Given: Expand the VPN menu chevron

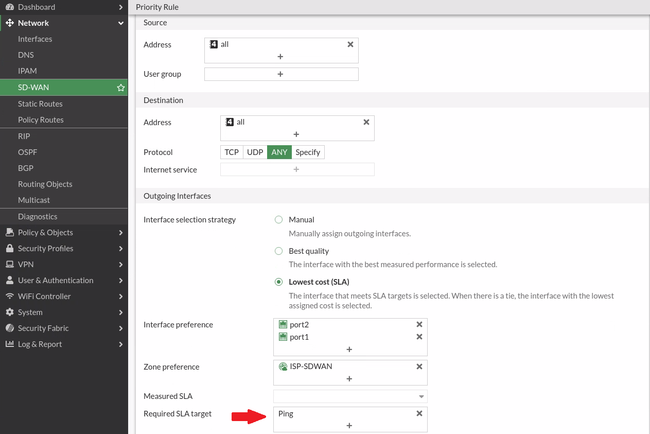Looking at the screenshot, I should pos(121,264).
